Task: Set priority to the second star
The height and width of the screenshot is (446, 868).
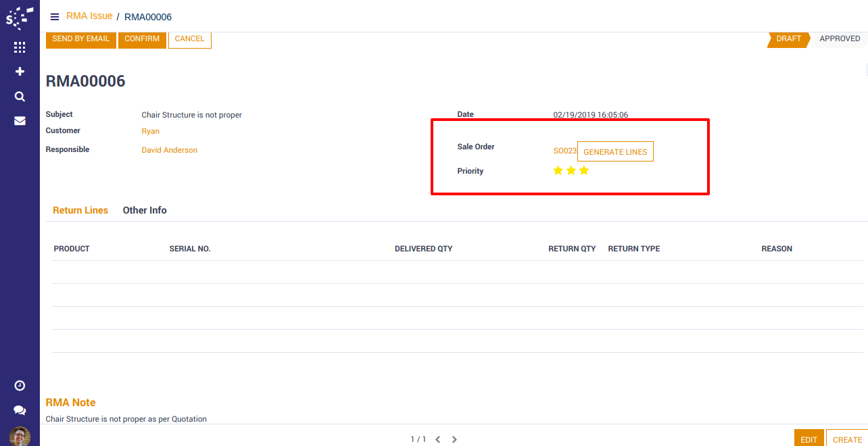Action: [x=571, y=171]
